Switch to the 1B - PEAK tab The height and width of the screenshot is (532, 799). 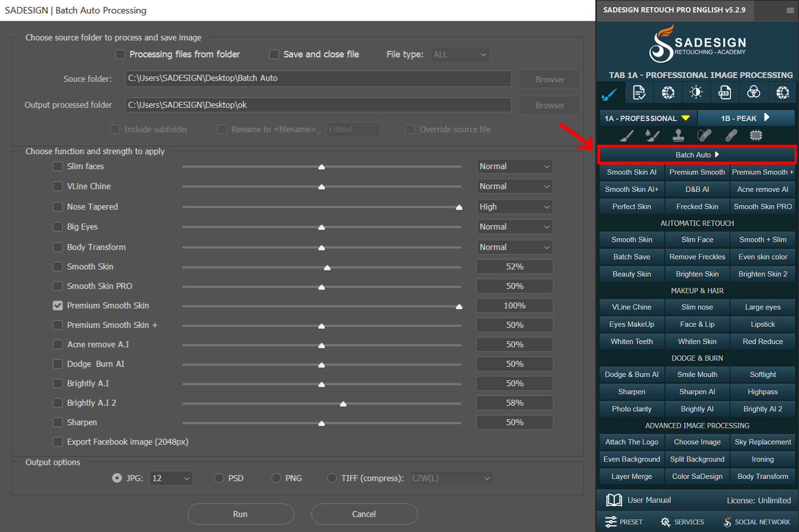coord(746,118)
